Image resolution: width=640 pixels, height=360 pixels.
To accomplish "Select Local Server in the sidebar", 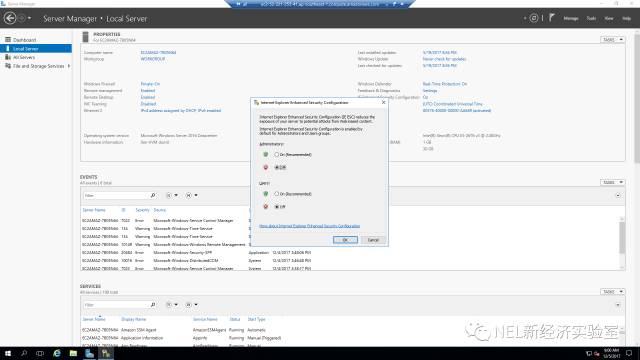I will (36, 49).
